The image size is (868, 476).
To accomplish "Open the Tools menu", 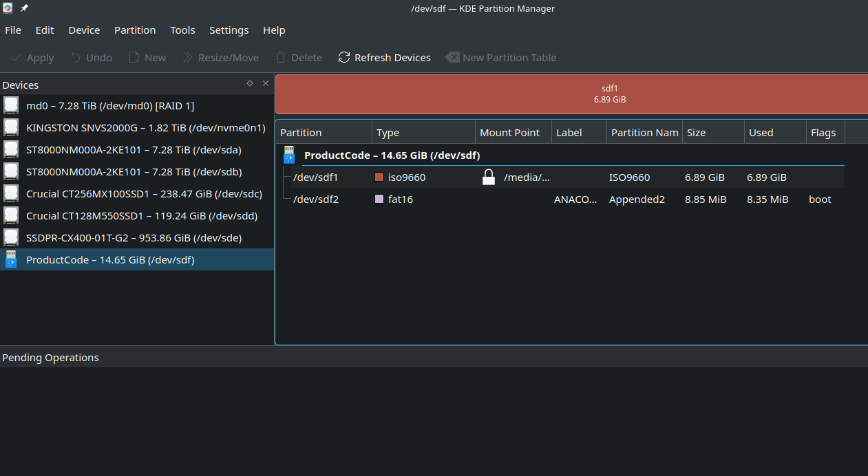I will click(x=182, y=30).
